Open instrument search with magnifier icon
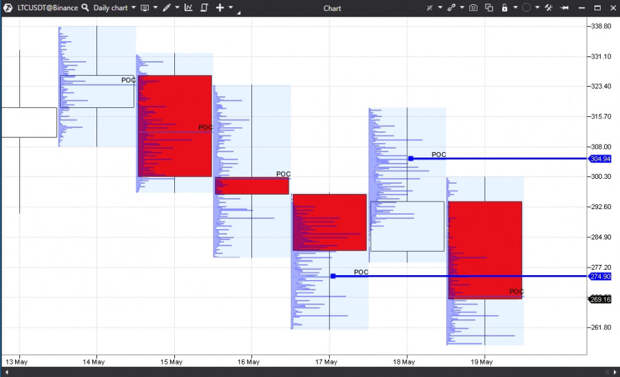 85,8
